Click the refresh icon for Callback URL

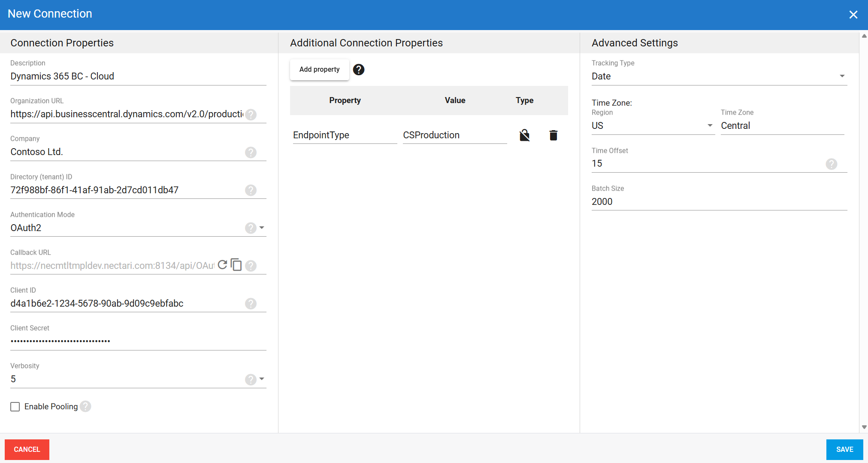(x=222, y=265)
